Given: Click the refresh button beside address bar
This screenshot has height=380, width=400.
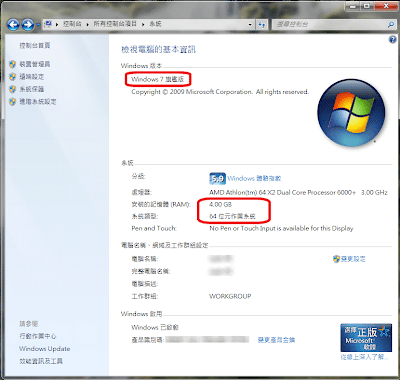Looking at the screenshot, I should point(262,24).
